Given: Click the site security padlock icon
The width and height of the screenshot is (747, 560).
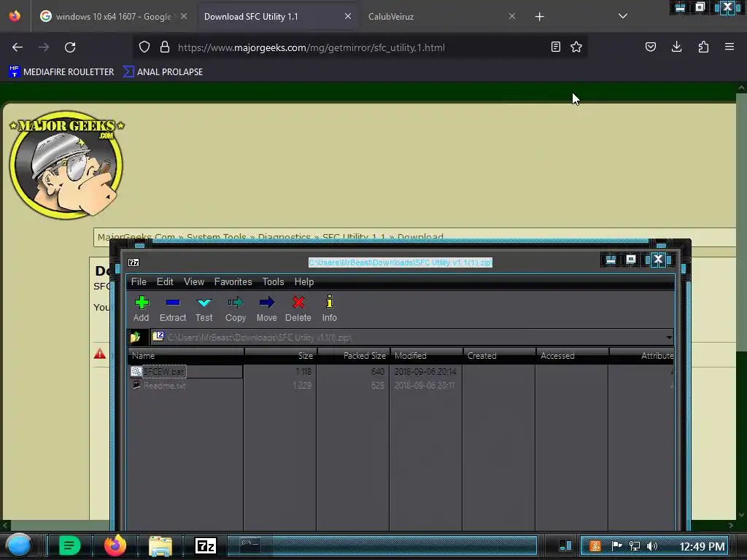Looking at the screenshot, I should (x=165, y=47).
